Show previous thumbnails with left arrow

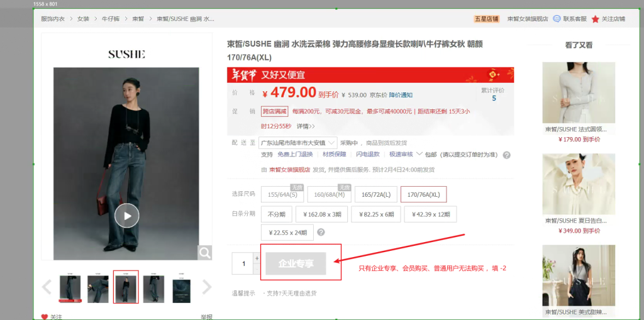(x=47, y=287)
